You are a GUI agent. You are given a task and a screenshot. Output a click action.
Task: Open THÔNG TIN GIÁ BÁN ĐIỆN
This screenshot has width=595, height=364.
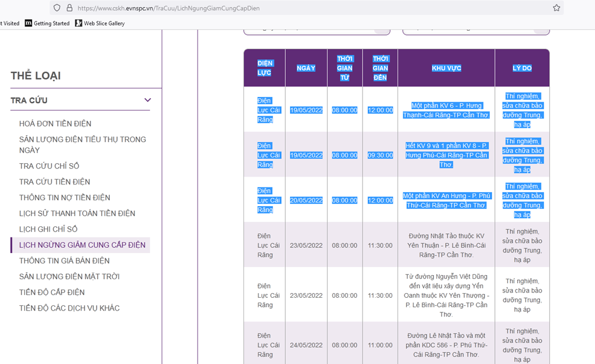pos(64,261)
